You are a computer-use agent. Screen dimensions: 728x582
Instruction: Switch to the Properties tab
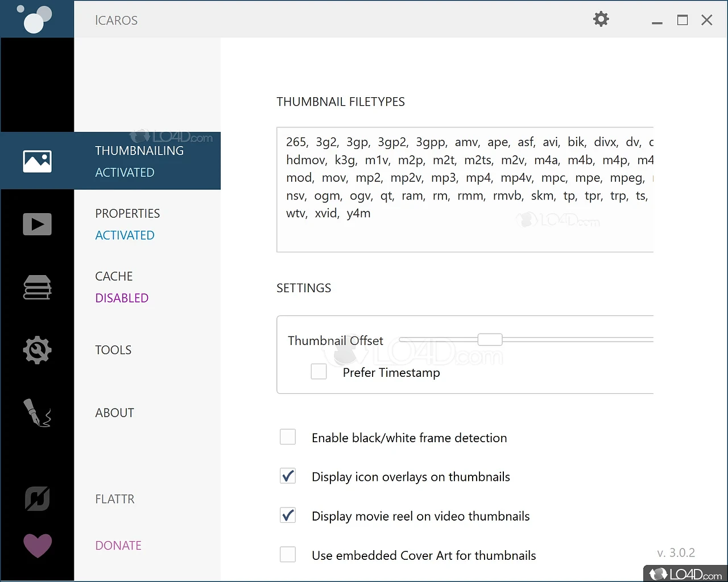[127, 224]
